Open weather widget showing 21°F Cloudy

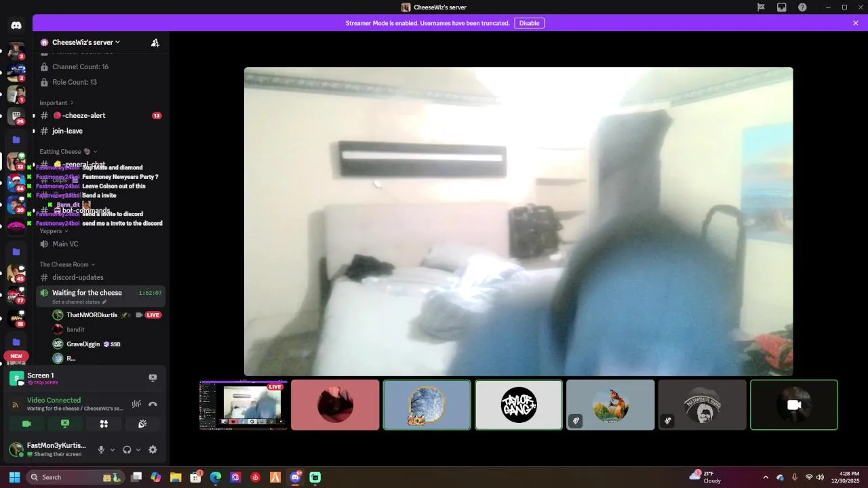coord(705,477)
